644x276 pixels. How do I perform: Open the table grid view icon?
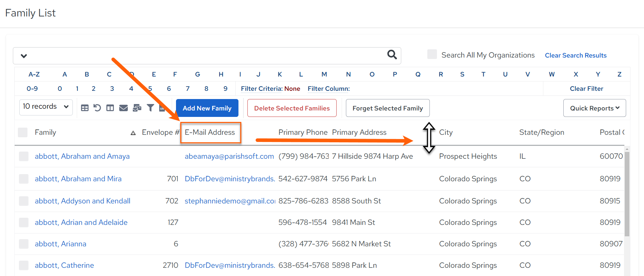coord(85,108)
